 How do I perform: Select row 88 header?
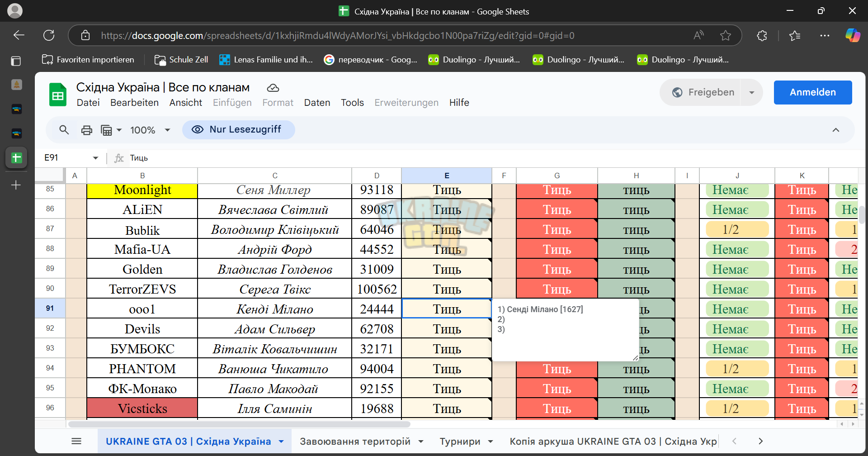(50, 248)
